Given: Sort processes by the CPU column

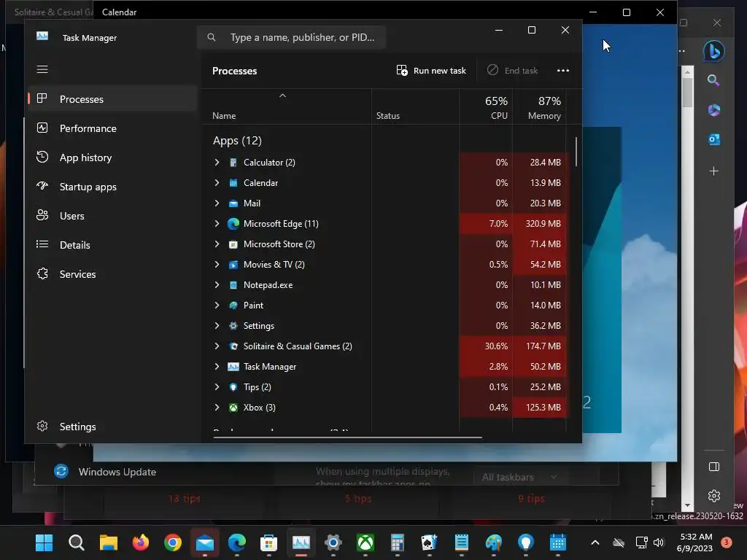Looking at the screenshot, I should point(486,108).
